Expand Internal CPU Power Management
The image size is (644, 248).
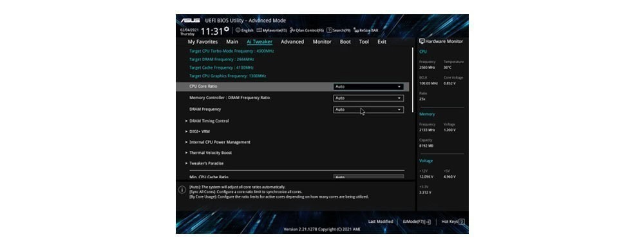218,142
